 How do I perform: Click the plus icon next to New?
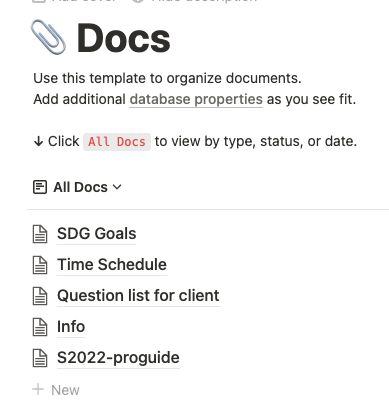38,389
